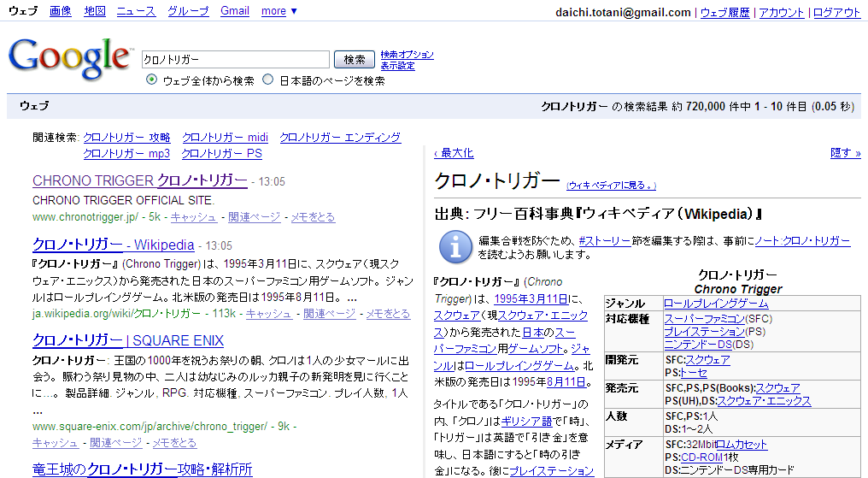This screenshot has width=868, height=478.
Task: Select the ウェブ item in top navigation
Action: click(23, 11)
